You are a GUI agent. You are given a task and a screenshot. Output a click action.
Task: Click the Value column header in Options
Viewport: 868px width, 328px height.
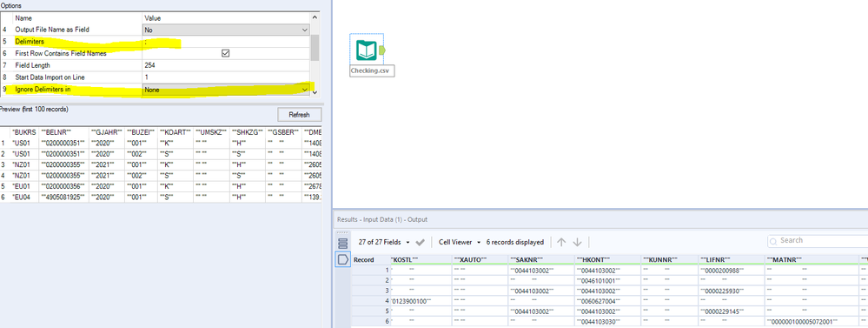click(x=226, y=17)
